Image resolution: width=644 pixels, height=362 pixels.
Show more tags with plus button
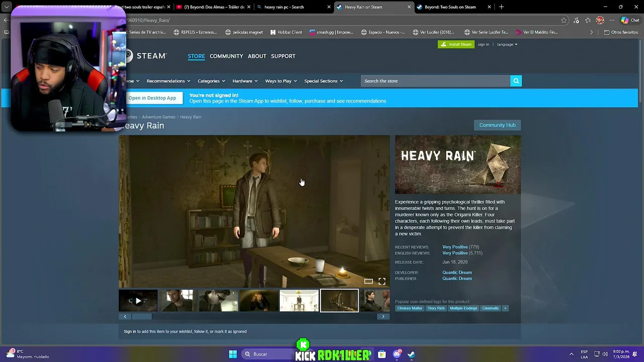click(x=505, y=308)
